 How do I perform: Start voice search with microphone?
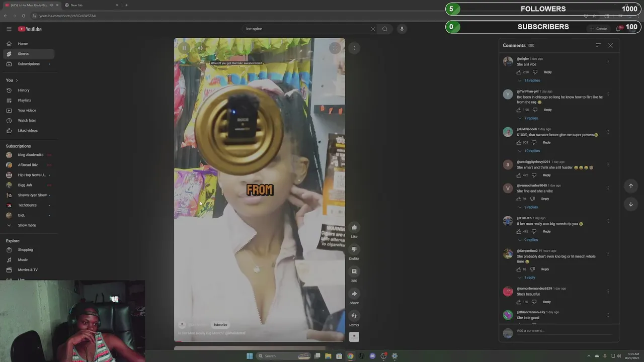click(x=401, y=29)
